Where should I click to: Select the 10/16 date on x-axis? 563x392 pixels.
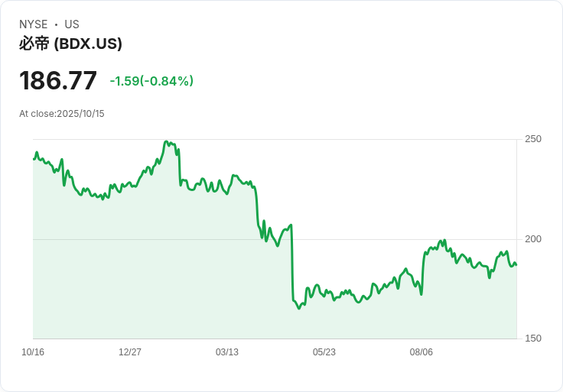33,352
